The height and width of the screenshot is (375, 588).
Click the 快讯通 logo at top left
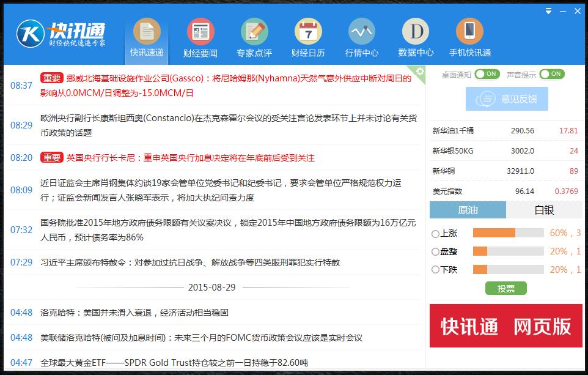point(61,33)
